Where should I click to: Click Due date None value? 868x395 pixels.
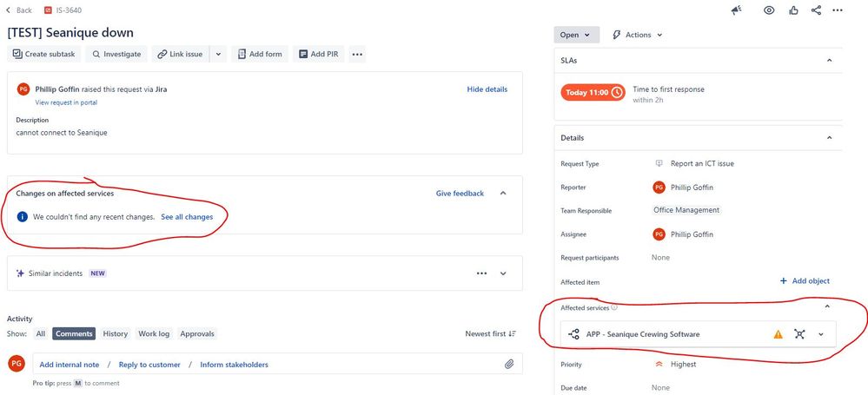(660, 388)
